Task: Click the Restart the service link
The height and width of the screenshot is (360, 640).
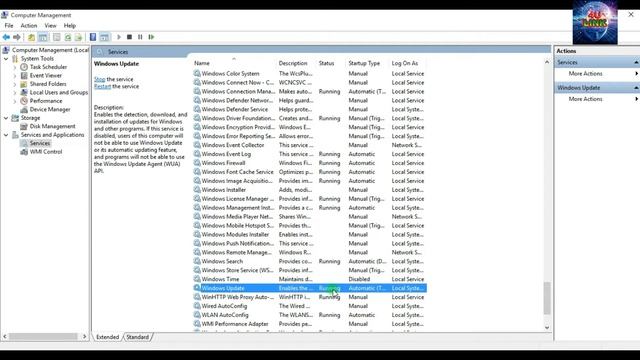Action: (x=102, y=87)
